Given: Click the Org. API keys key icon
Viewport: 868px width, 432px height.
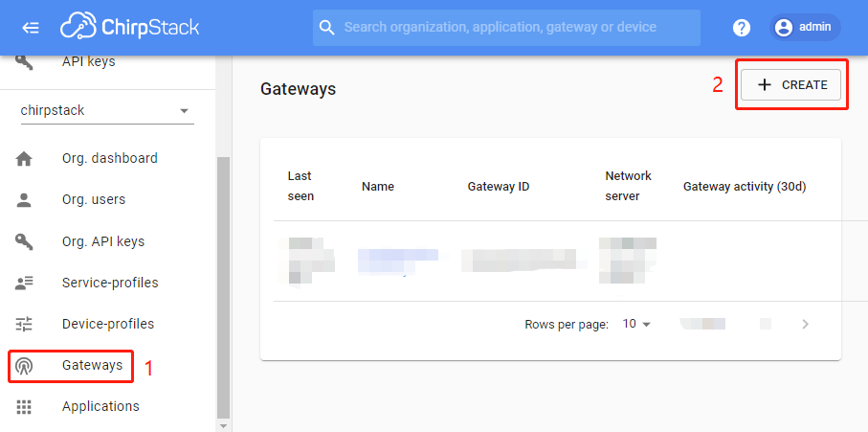Looking at the screenshot, I should tap(24, 241).
